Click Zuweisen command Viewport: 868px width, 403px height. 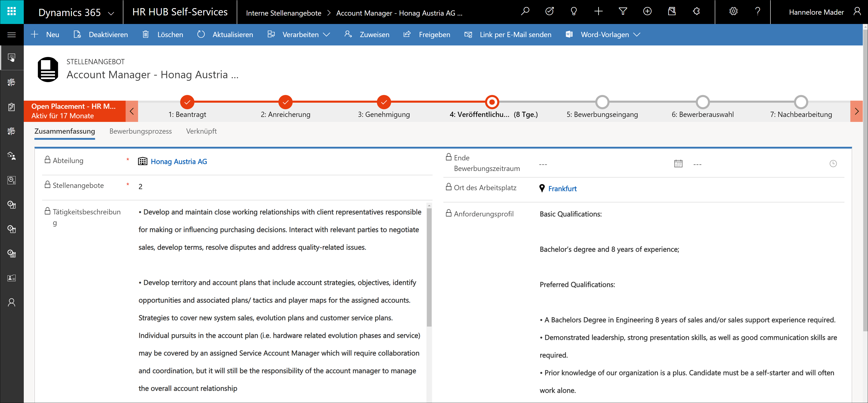367,35
